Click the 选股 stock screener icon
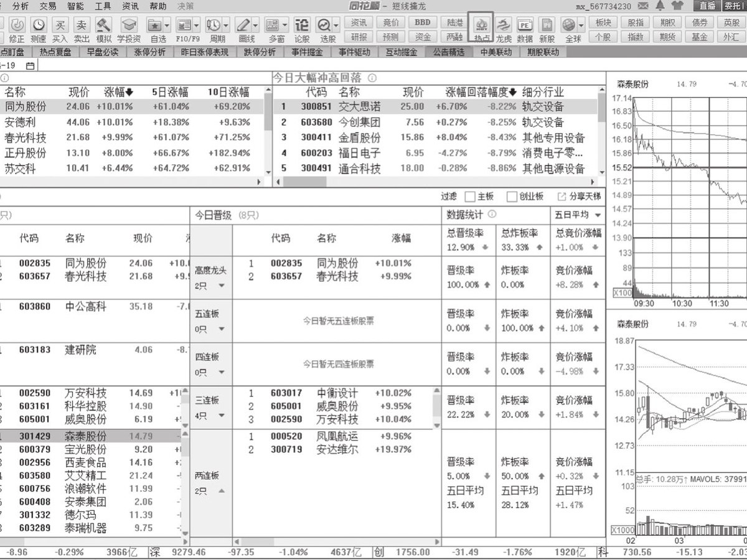 324,26
